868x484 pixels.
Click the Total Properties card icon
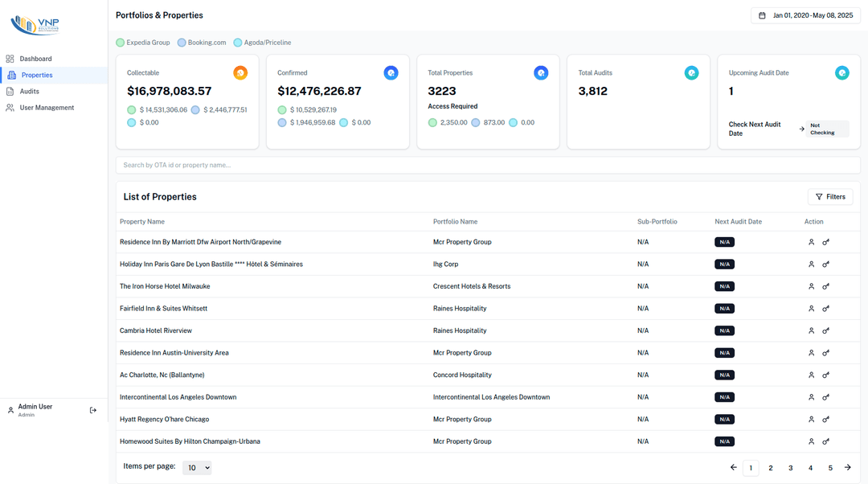(x=541, y=72)
